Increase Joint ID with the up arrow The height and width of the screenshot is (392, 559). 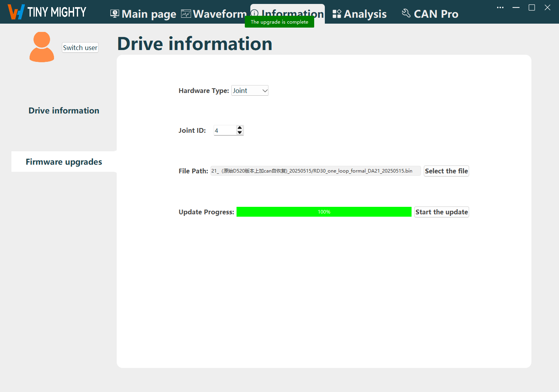240,128
